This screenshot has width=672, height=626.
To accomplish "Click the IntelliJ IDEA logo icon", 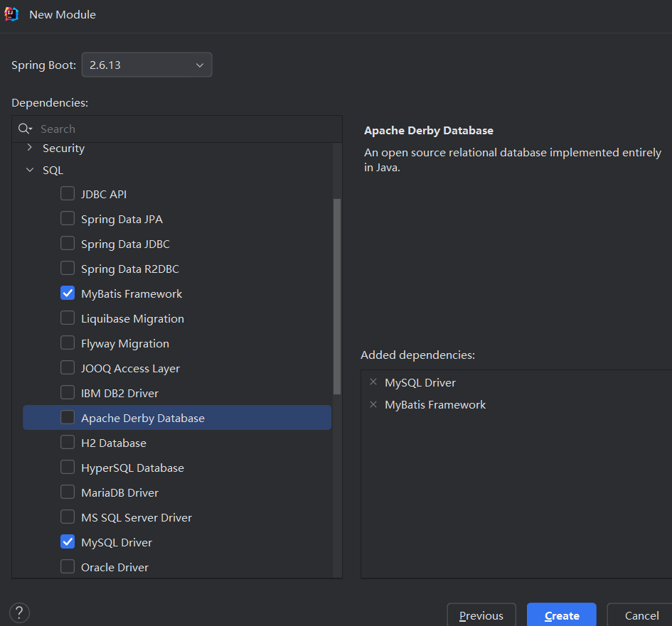I will pyautogui.click(x=11, y=14).
